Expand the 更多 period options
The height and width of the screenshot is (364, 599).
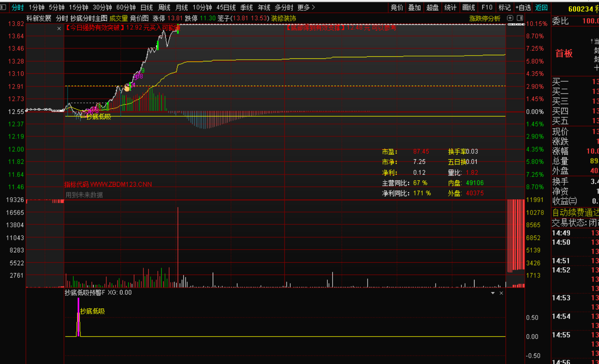[306, 7]
